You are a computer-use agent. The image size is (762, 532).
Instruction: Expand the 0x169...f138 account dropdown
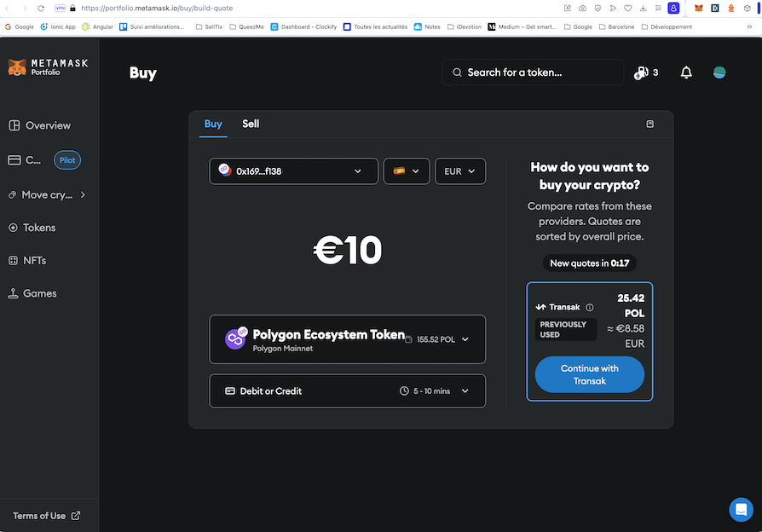pos(293,171)
